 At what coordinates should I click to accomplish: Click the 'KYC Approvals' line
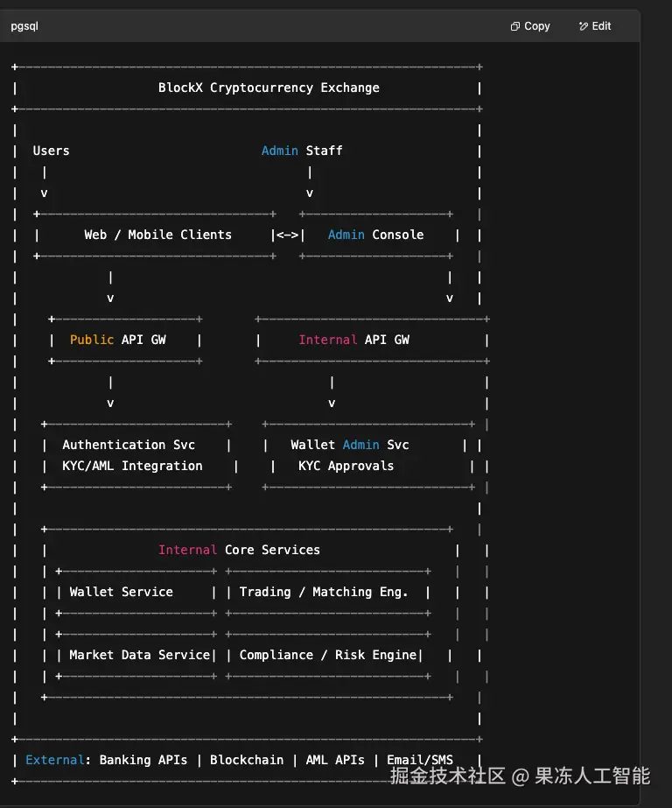click(346, 466)
